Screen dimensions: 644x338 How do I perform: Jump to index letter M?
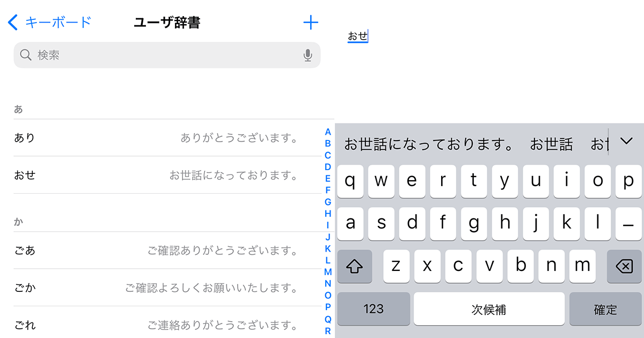click(x=328, y=272)
